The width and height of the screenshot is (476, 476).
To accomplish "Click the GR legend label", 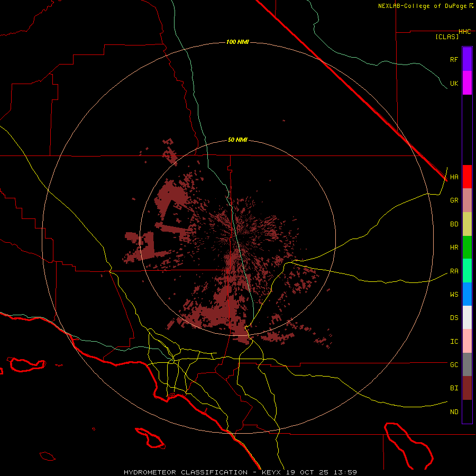I will coord(454,200).
